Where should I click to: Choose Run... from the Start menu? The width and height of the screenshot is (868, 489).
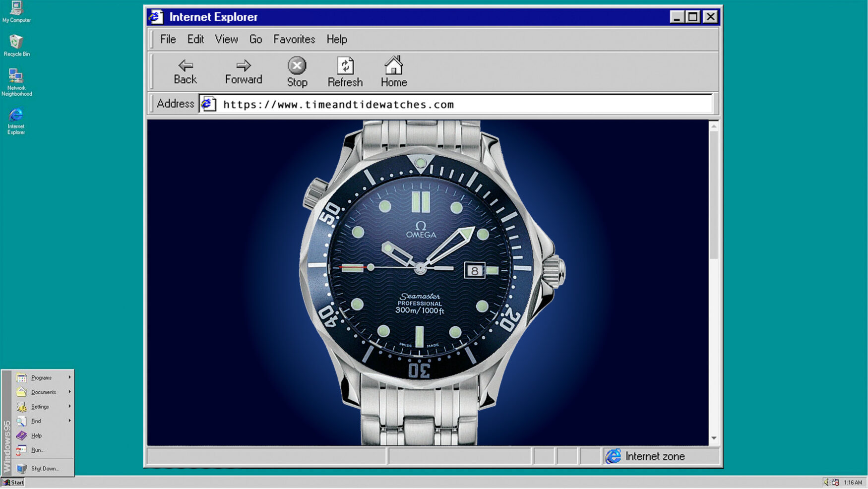tap(43, 450)
